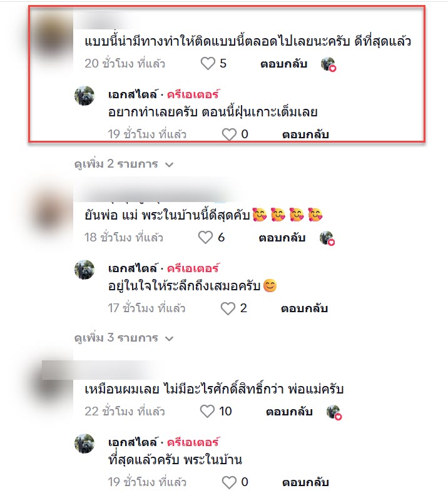Like the creator reply 'ที่สุดแล้วครับ พระในบ้าน'
The height and width of the screenshot is (503, 448).
click(229, 482)
